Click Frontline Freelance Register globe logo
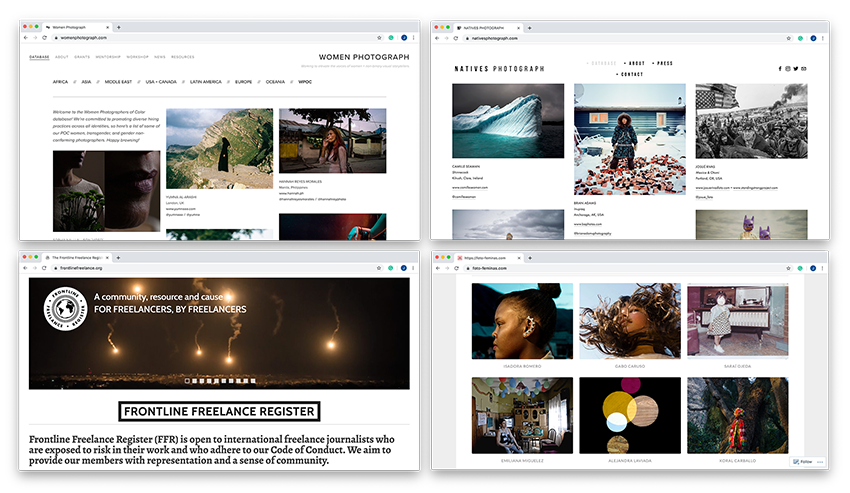The image size is (850, 493). (x=66, y=309)
